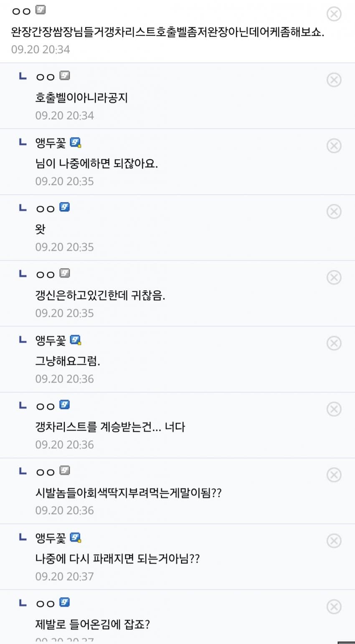
Task: Click the badge icon above '제발로 들어온김에 잡죠?'
Action: coord(64,602)
